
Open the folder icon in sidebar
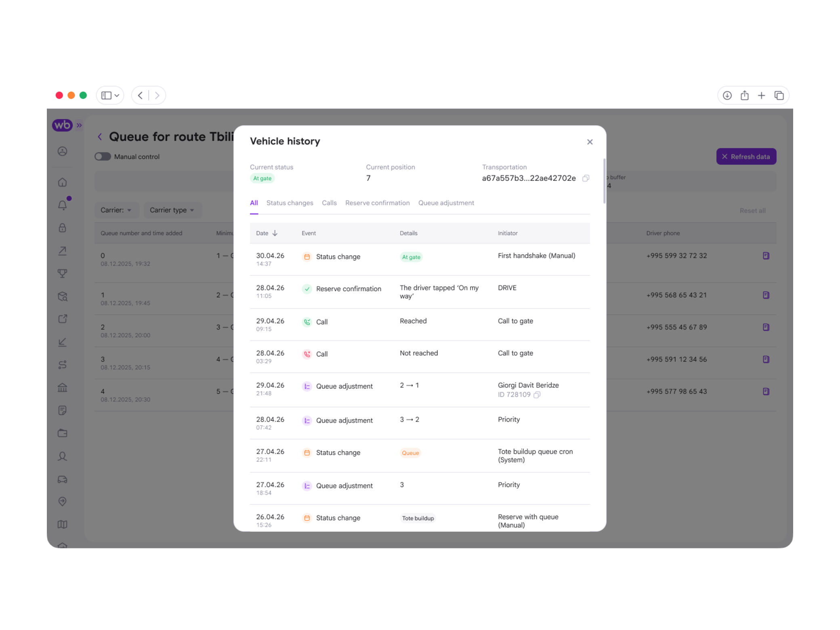point(62,433)
